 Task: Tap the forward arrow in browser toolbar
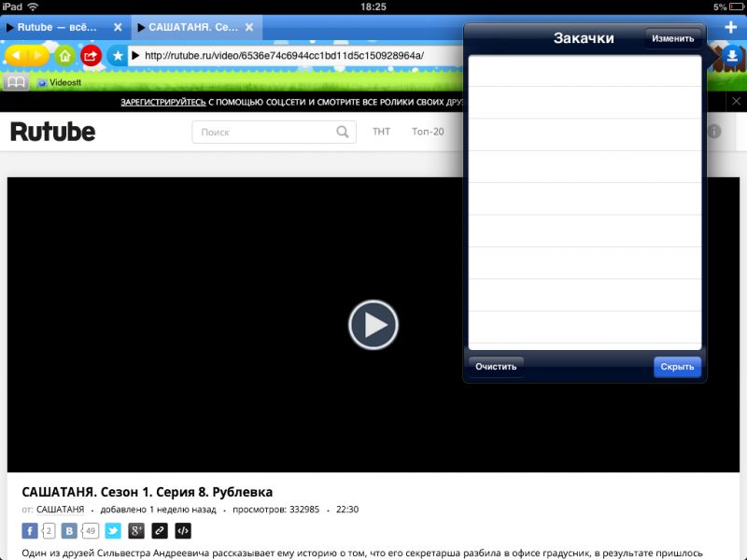pos(37,56)
